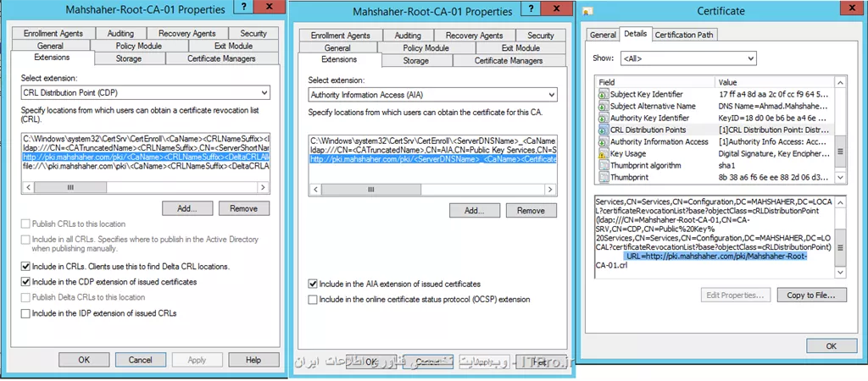Click the disabled Publish Delta CRLs checkbox
Screen dimensions: 868x381
coord(25,297)
